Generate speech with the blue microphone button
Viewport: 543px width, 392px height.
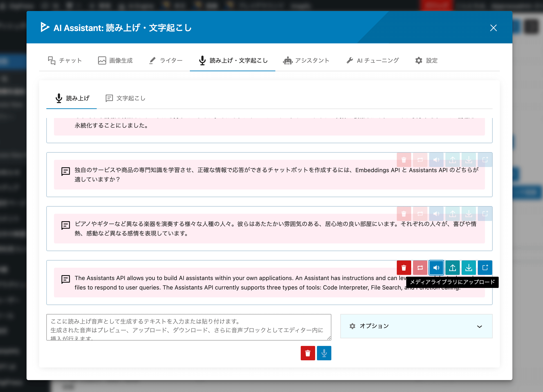tap(324, 353)
